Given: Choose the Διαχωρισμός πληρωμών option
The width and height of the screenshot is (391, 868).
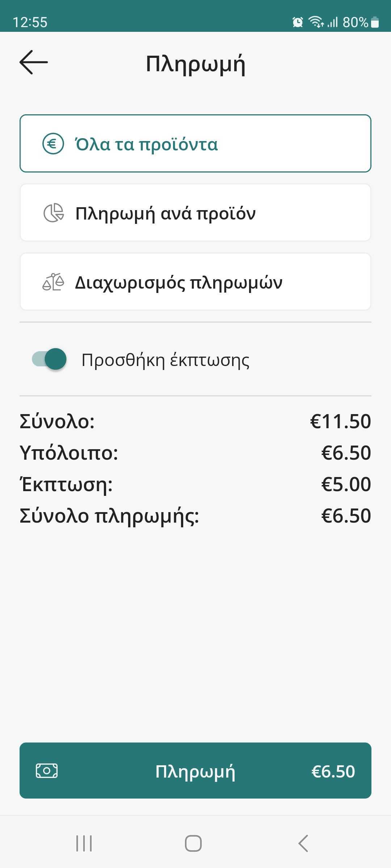Looking at the screenshot, I should (195, 282).
